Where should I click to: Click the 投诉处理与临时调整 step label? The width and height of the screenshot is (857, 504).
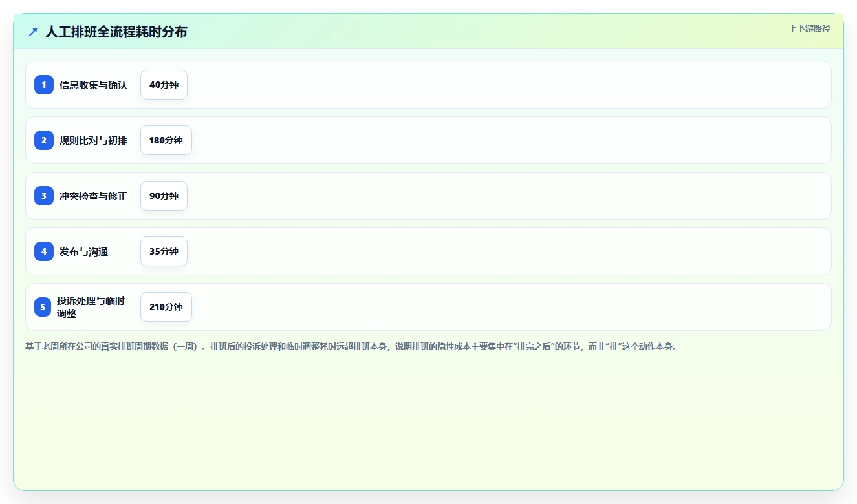click(91, 307)
